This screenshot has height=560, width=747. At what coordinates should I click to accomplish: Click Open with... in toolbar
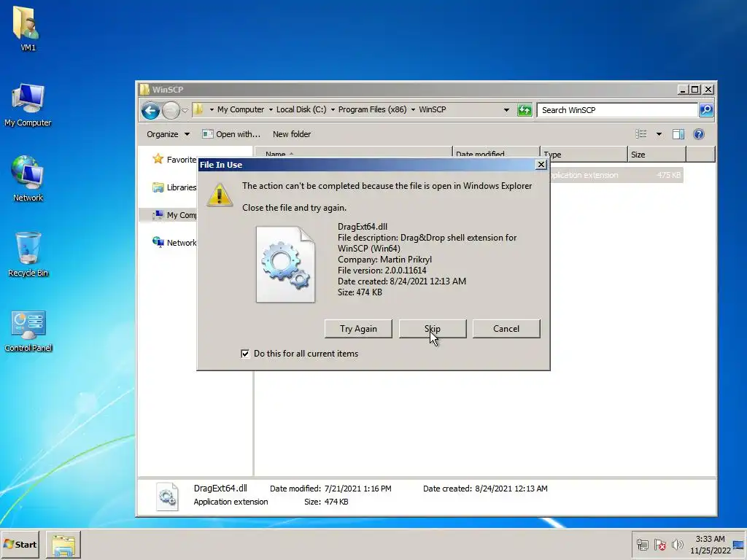(231, 134)
